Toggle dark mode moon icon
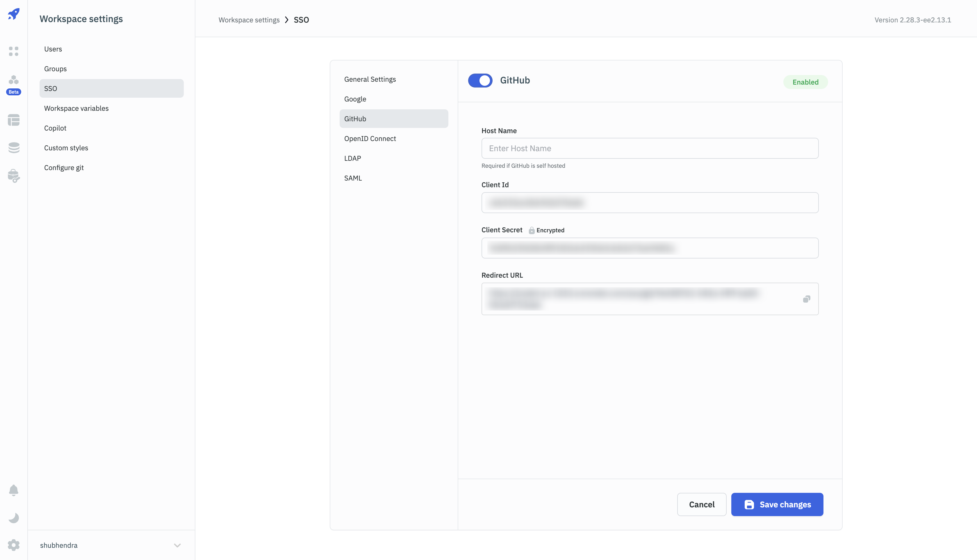977x560 pixels. (x=13, y=518)
